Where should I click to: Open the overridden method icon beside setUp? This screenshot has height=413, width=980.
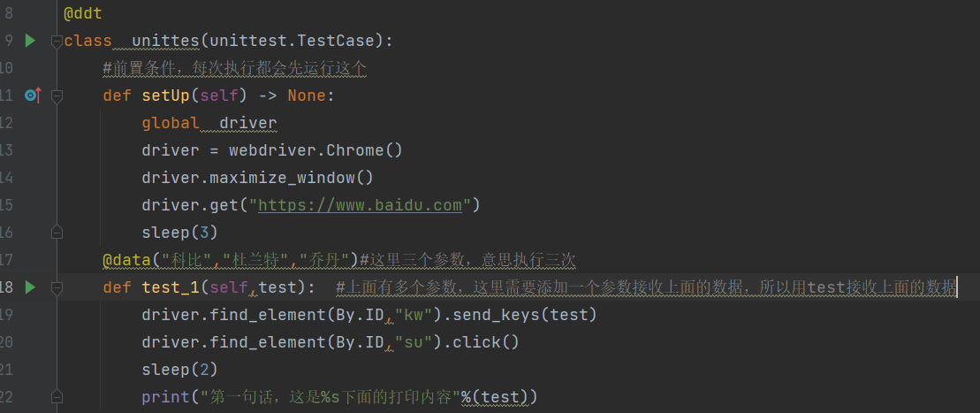(33, 96)
